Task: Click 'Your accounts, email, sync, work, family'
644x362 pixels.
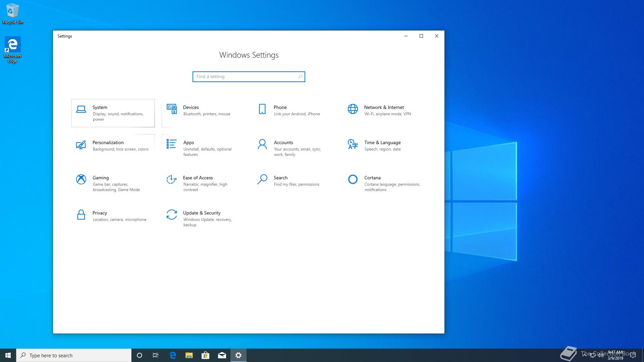Action: [298, 152]
